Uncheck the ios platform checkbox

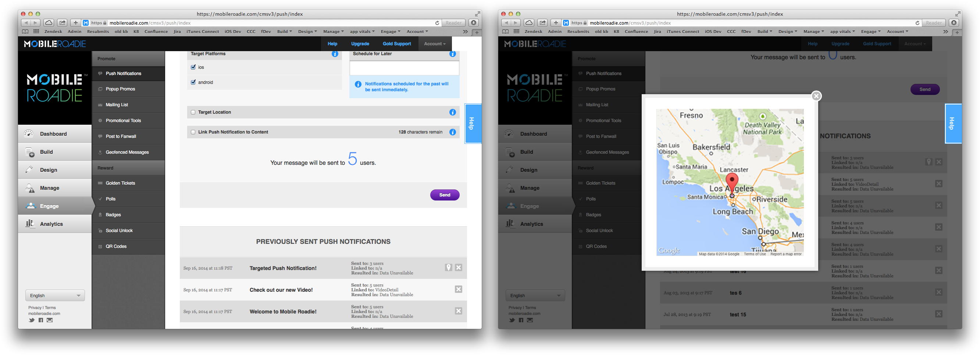pos(193,67)
